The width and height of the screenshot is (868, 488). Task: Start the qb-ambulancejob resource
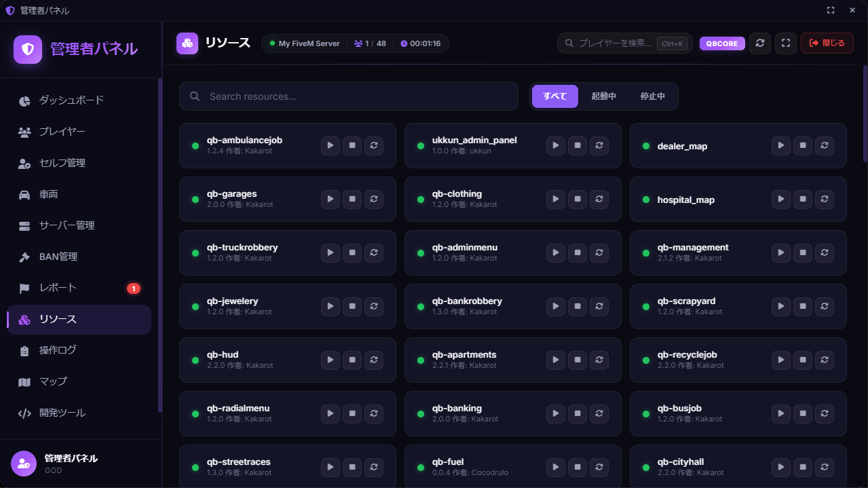click(331, 145)
